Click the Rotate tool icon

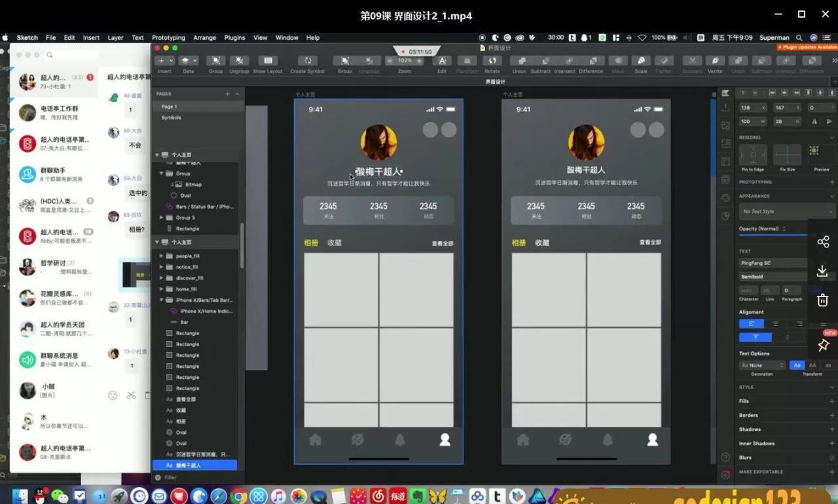(492, 61)
